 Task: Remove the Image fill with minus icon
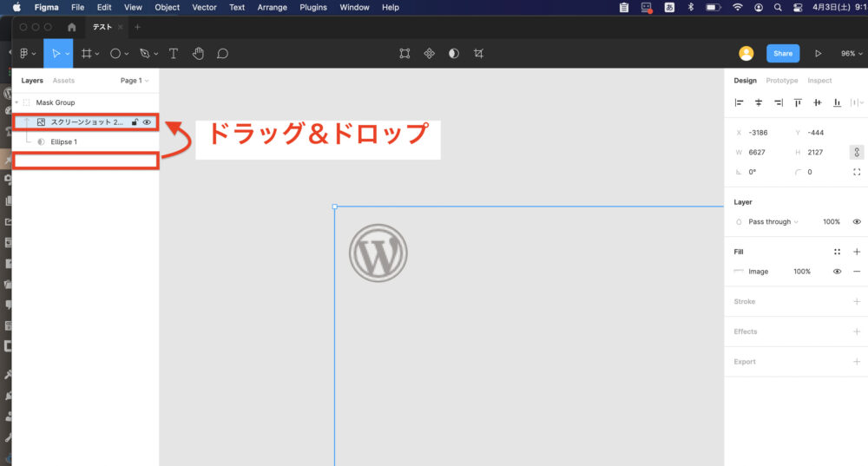857,272
